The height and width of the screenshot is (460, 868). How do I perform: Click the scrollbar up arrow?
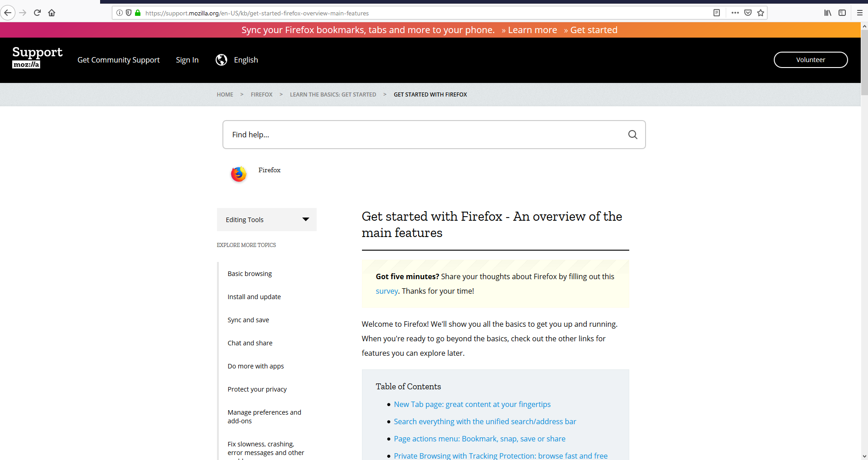point(864,26)
